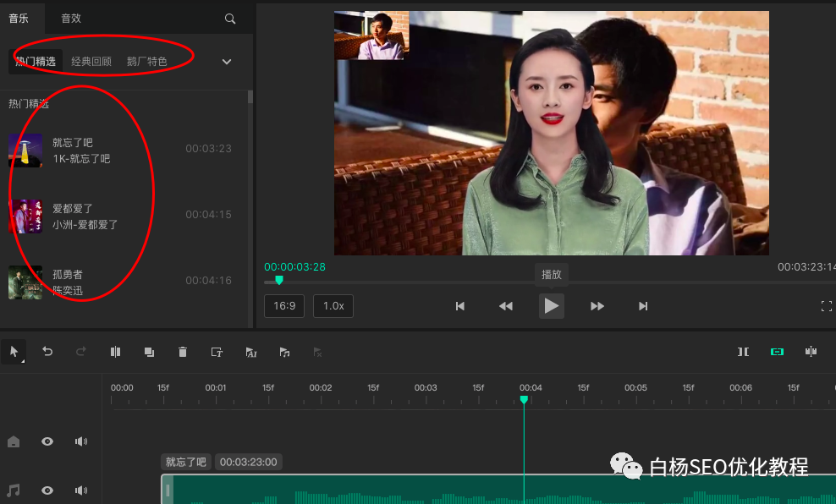
Task: Open the music search magnifier icon
Action: tap(230, 19)
